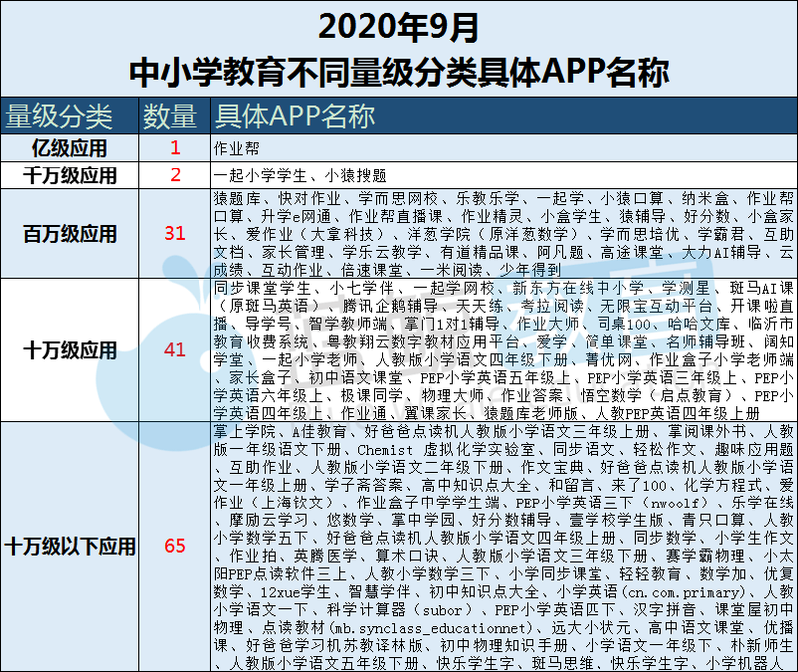Click the app name "高途课堂"
798x672 pixels.
point(632,252)
